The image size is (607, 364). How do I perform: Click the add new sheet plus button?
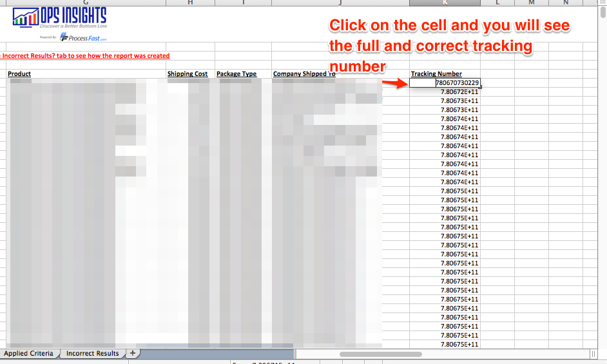click(x=132, y=353)
